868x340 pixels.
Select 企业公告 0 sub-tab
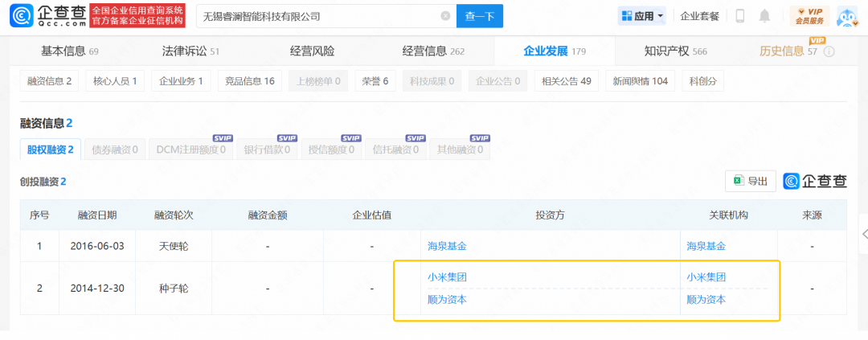(497, 81)
